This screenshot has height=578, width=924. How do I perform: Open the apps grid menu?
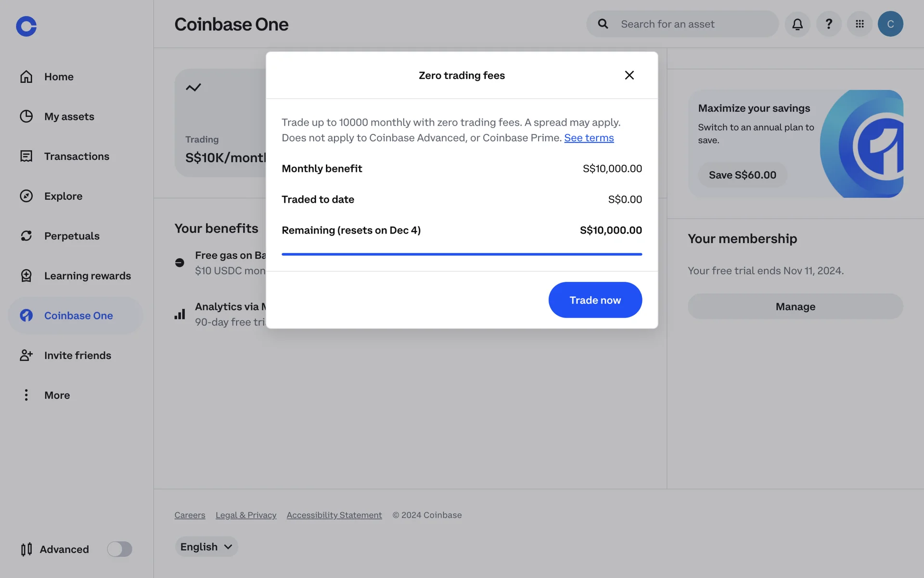click(x=860, y=24)
